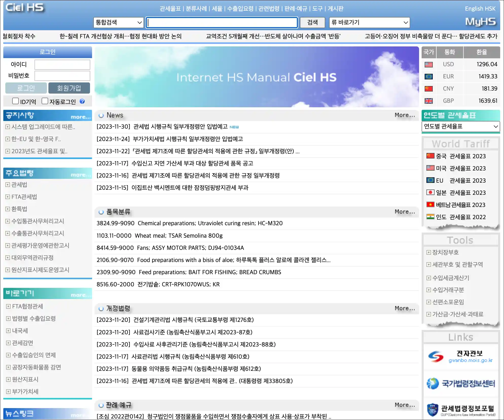The height and width of the screenshot is (420, 504).
Task: Click the CNY China flag icon
Action: [x=429, y=89]
